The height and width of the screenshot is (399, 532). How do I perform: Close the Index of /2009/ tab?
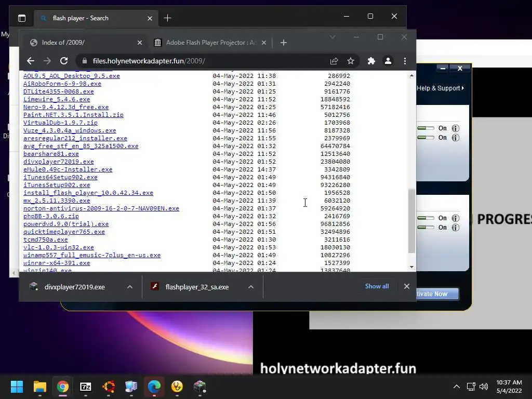(x=139, y=43)
